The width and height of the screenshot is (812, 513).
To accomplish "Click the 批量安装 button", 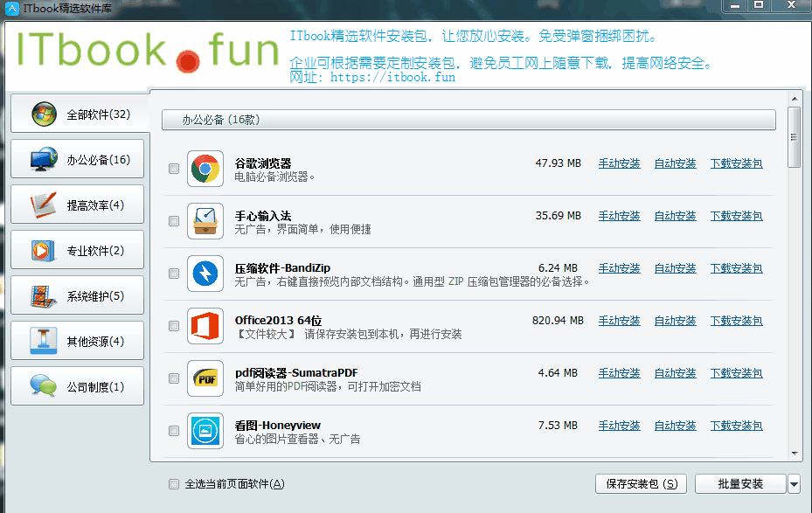I will pyautogui.click(x=740, y=484).
